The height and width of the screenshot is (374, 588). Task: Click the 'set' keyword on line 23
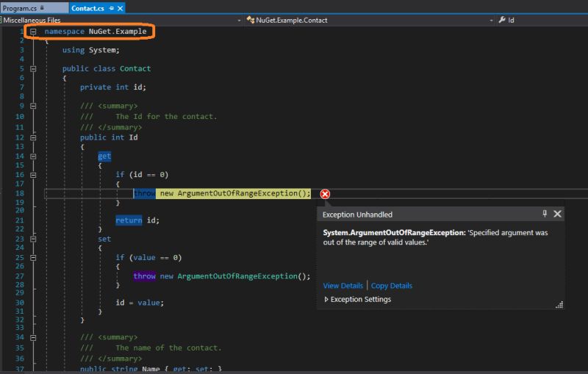pos(104,239)
